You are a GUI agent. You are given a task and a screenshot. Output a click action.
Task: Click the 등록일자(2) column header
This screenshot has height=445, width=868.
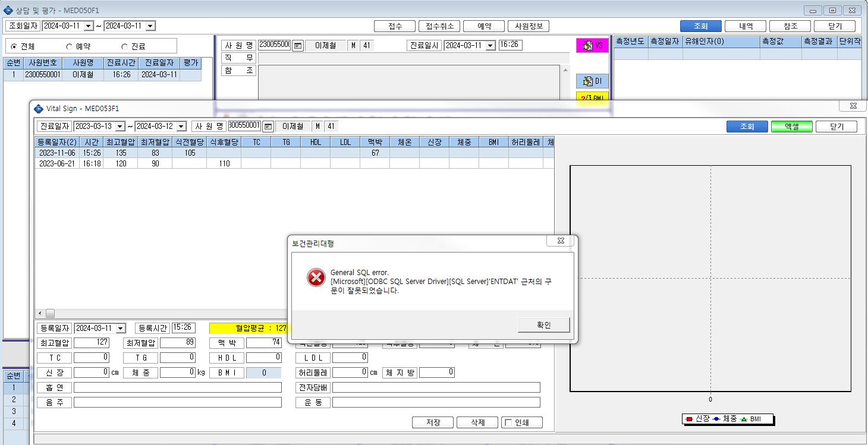click(x=57, y=142)
